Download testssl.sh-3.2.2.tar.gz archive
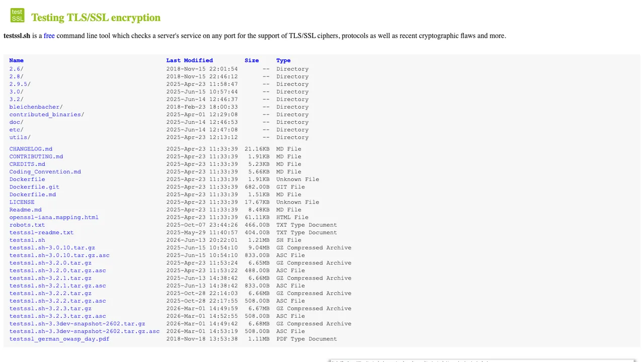Viewport: 644px width, 362px height. (50, 293)
